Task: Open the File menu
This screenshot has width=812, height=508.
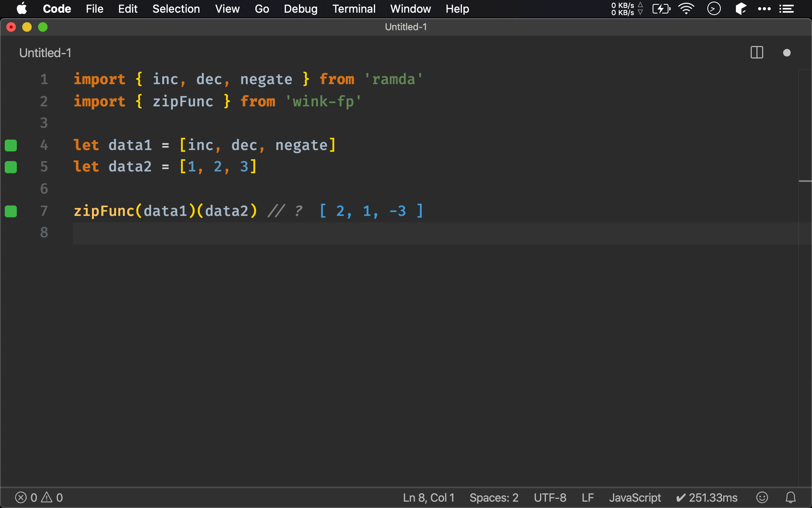Action: (x=94, y=9)
